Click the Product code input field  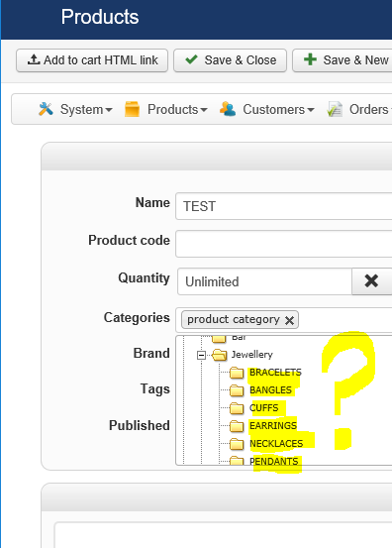(283, 244)
